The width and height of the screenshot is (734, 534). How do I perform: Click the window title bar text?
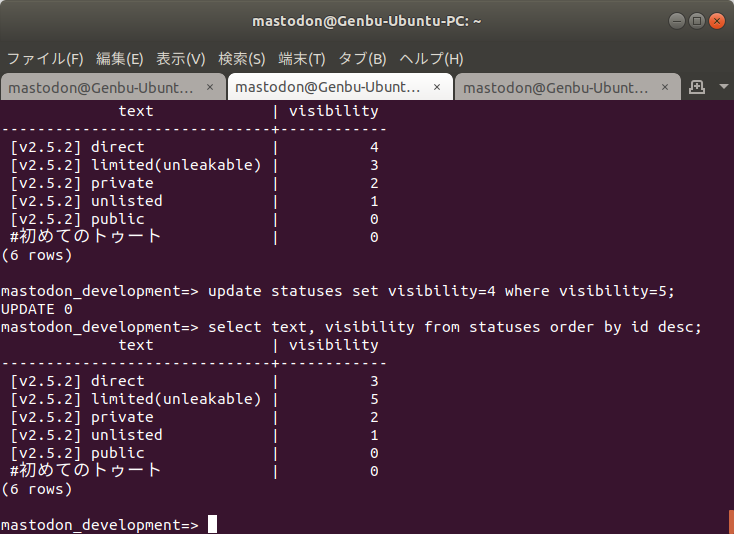pyautogui.click(x=367, y=20)
